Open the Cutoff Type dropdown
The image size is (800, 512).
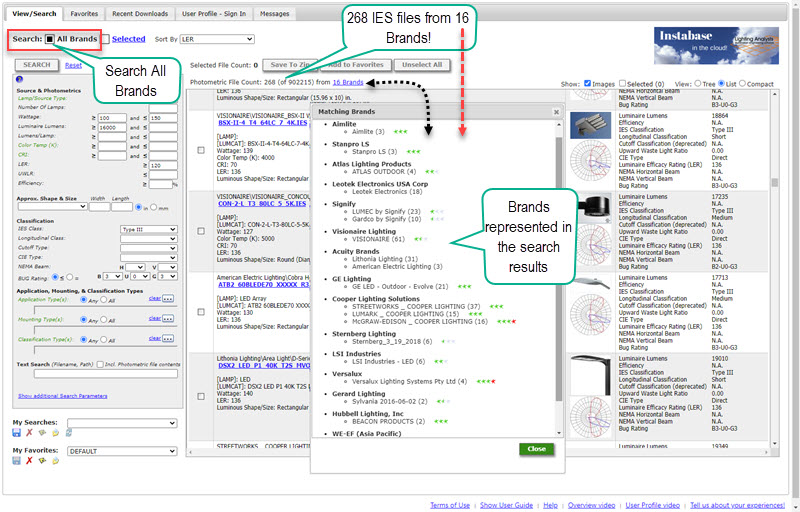148,248
